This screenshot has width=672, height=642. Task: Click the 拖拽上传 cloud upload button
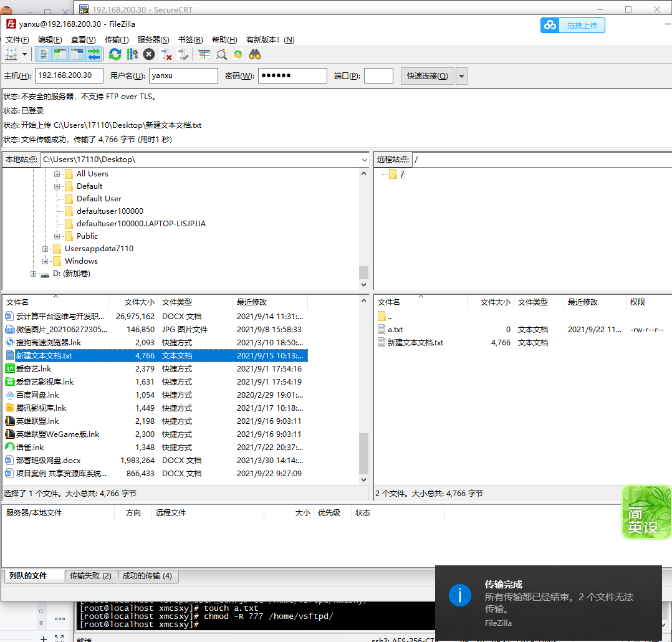click(x=572, y=26)
